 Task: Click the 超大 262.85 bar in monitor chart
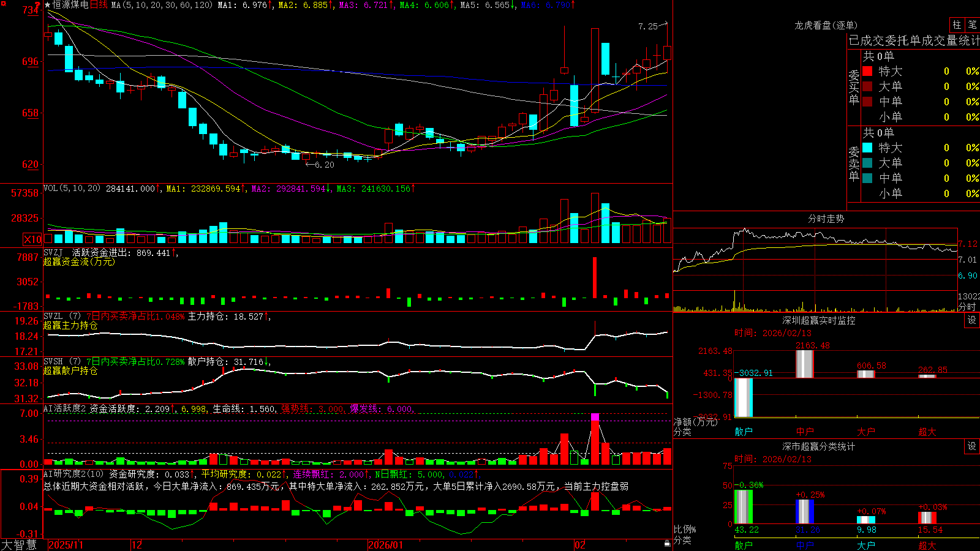927,376
